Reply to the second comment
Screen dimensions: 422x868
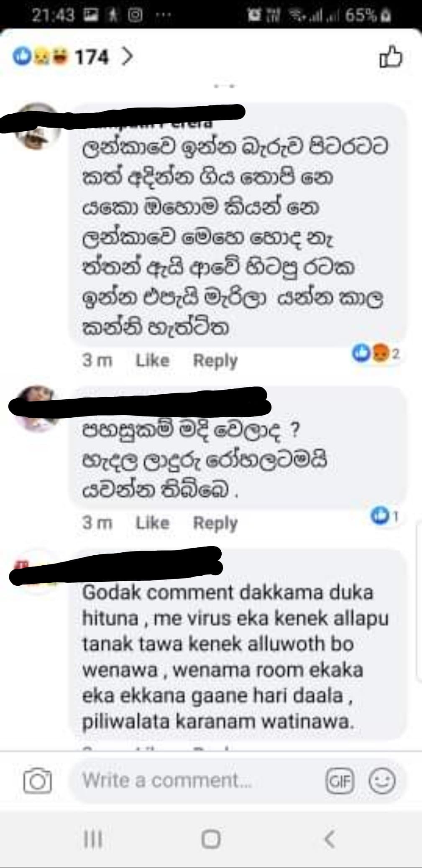pos(215,523)
